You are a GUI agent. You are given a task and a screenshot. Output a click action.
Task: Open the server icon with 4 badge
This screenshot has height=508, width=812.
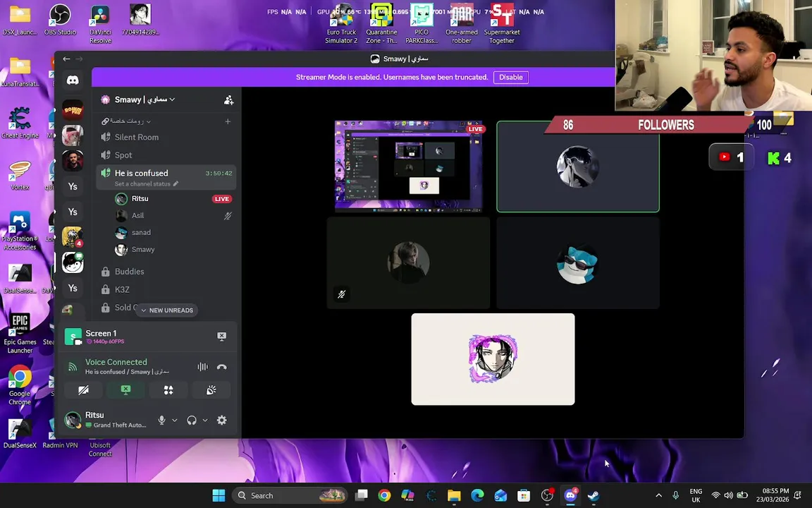point(73,237)
